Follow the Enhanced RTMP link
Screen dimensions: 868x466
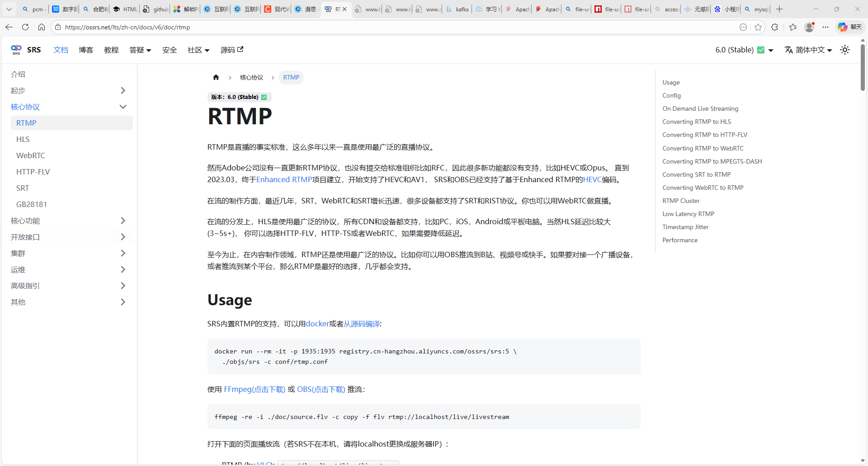(x=284, y=179)
